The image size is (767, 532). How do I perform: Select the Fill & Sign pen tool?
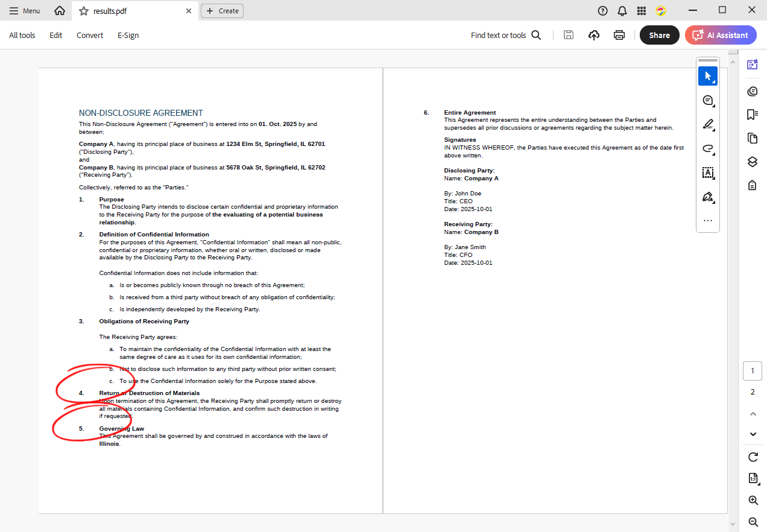708,197
